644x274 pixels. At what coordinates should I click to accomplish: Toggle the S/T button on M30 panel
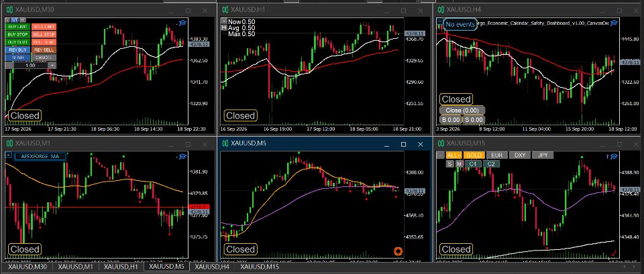click(15, 20)
